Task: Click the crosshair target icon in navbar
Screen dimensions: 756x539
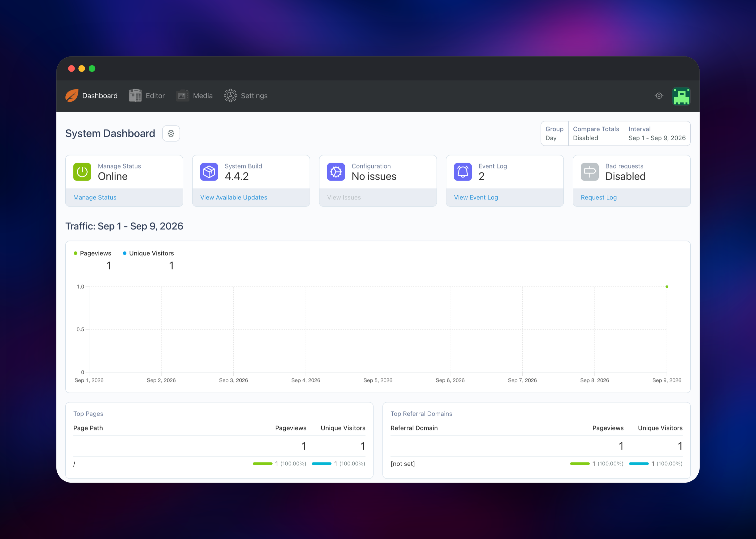Action: click(659, 96)
